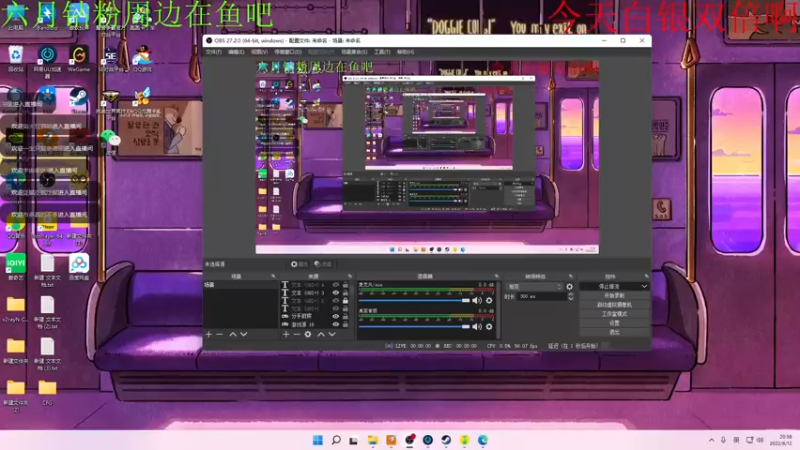Viewport: 800px width, 450px height.
Task: Open the 文件(F) menu in OBS
Action: pyautogui.click(x=213, y=52)
